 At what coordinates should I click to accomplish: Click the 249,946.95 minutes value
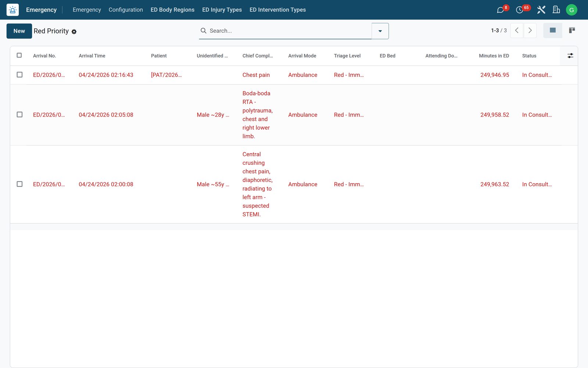pyautogui.click(x=495, y=75)
